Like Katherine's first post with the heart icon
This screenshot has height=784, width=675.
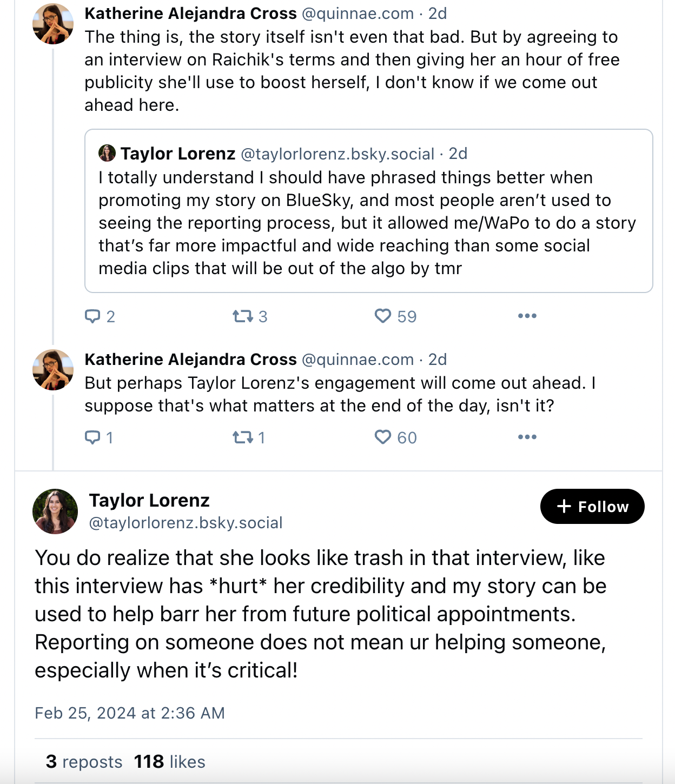tap(384, 315)
